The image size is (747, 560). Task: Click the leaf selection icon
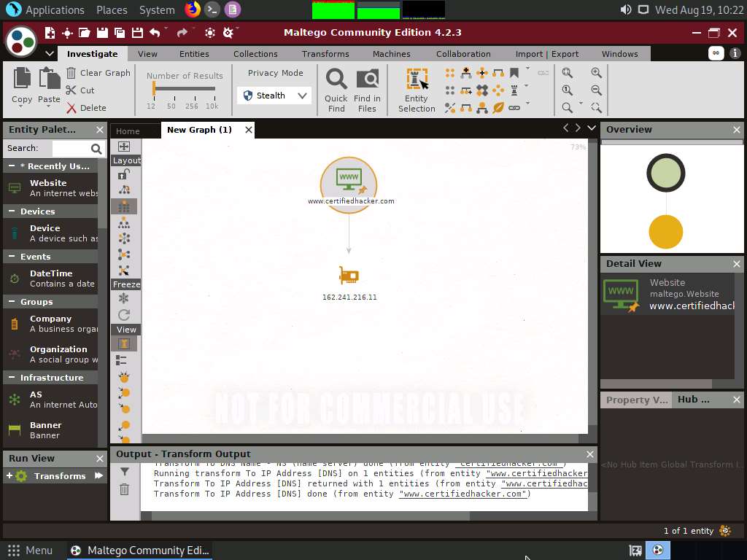coord(498,108)
